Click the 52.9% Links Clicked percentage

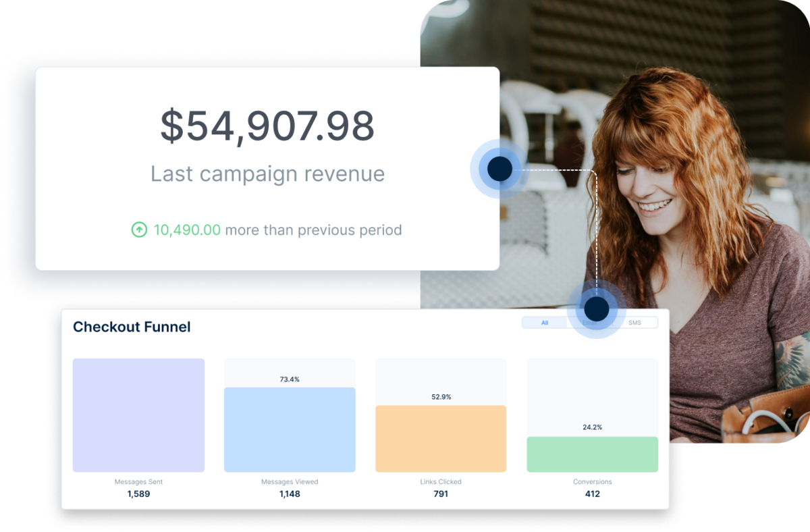[441, 397]
